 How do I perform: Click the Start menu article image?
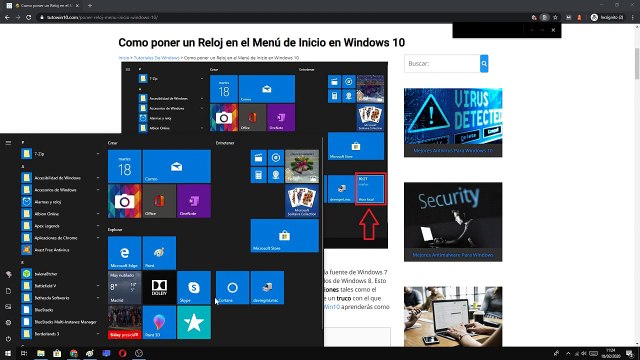click(254, 98)
